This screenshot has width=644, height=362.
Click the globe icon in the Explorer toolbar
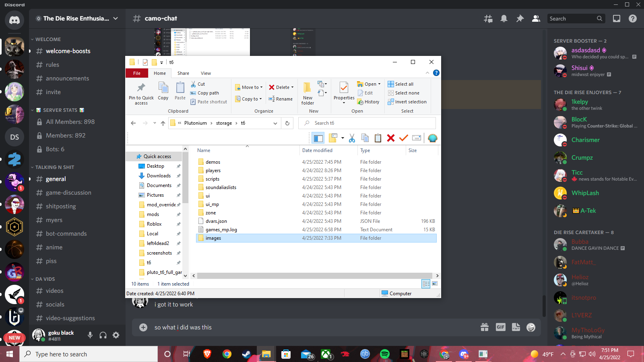pos(433,138)
